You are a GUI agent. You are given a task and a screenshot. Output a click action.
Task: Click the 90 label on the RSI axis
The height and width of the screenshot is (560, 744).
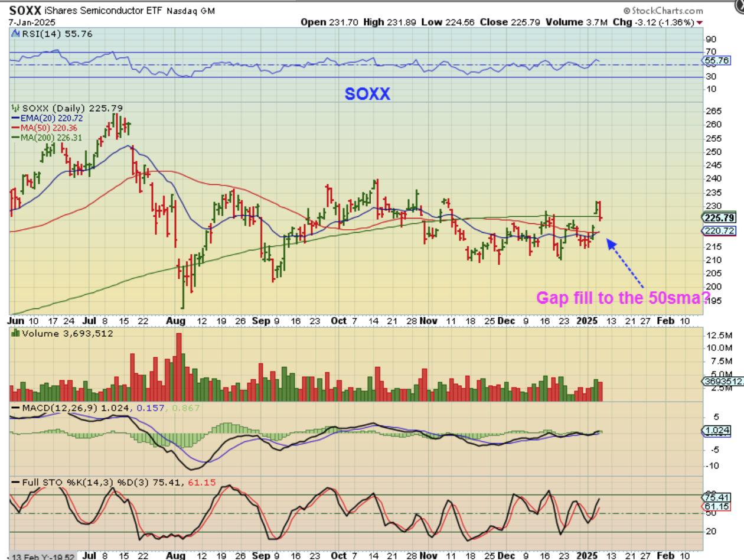[x=711, y=39]
